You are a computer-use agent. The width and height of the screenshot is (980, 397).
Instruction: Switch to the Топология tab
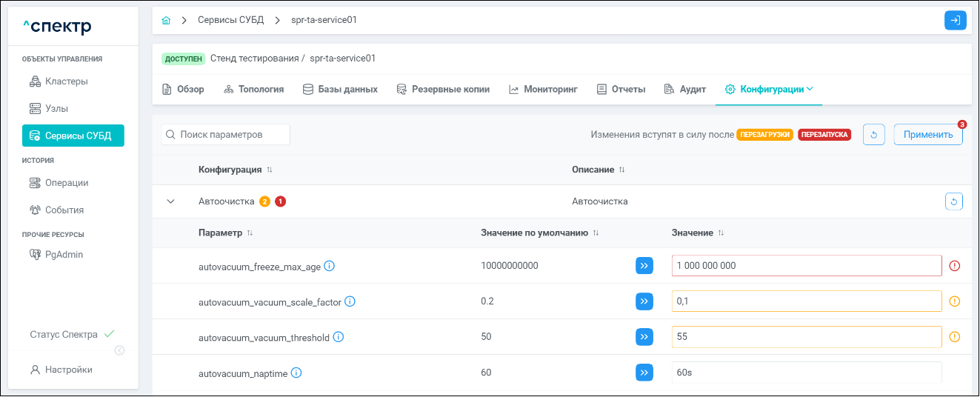[253, 89]
